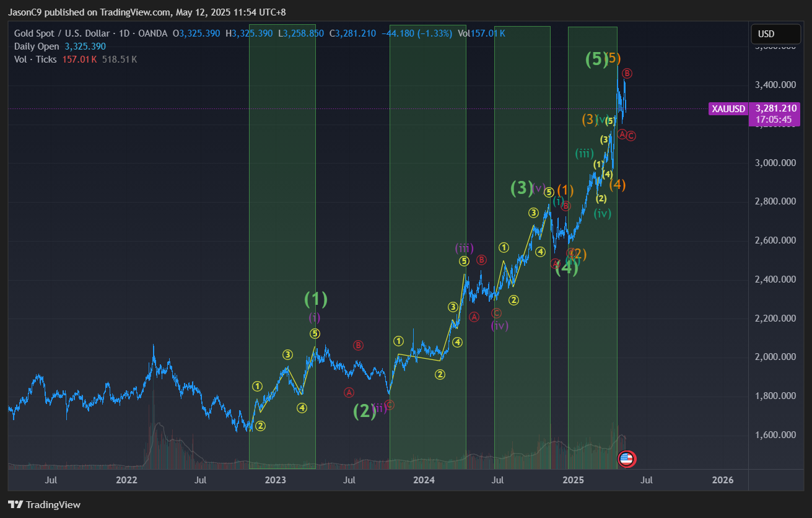This screenshot has height=518, width=812.
Task: Click the US flag economic event icon
Action: (627, 459)
